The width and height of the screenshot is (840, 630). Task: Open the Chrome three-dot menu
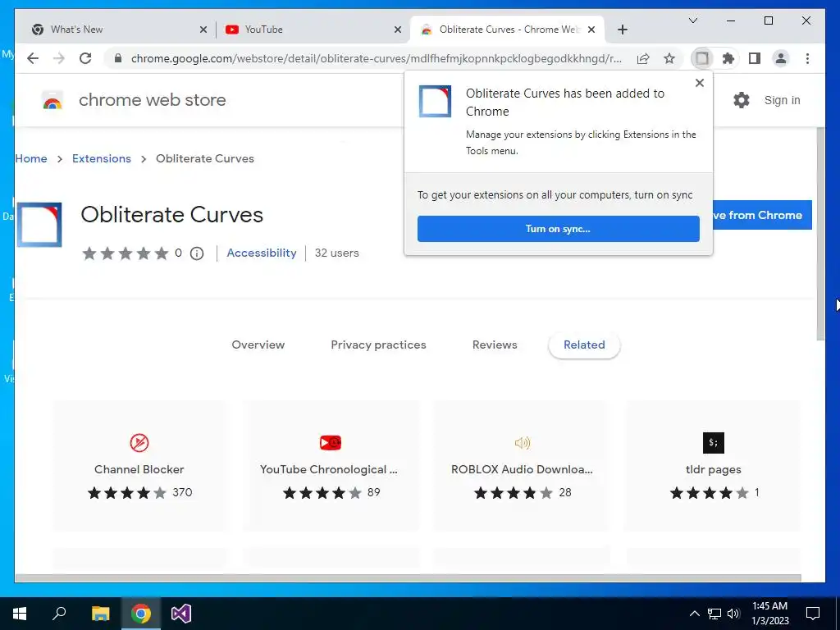click(807, 58)
